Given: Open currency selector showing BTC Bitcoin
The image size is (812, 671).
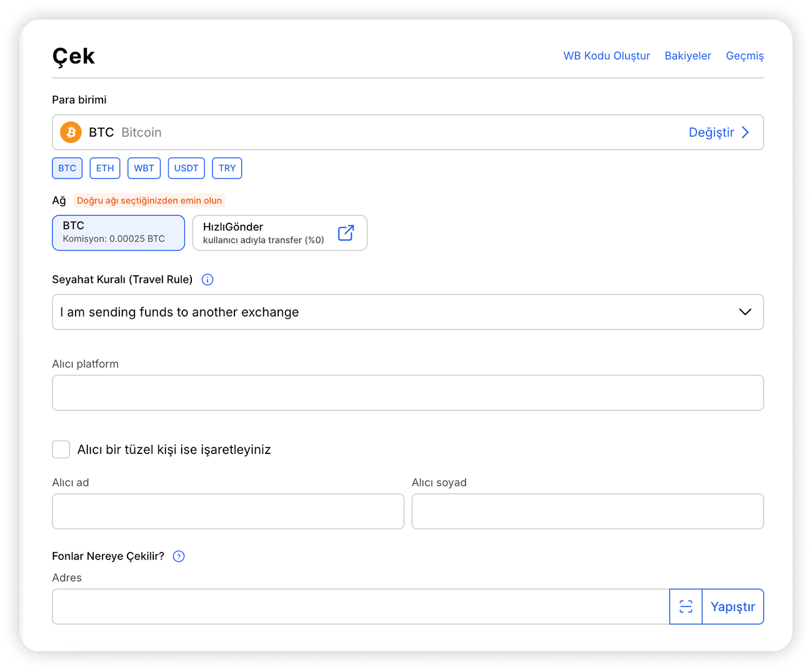Looking at the screenshot, I should pos(408,132).
